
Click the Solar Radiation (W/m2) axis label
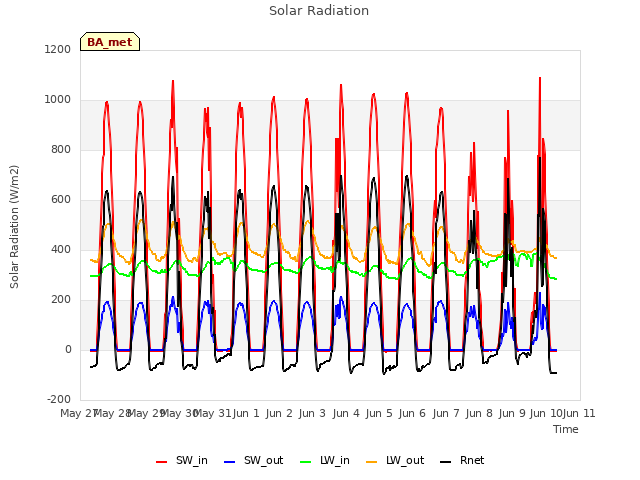pos(14,227)
